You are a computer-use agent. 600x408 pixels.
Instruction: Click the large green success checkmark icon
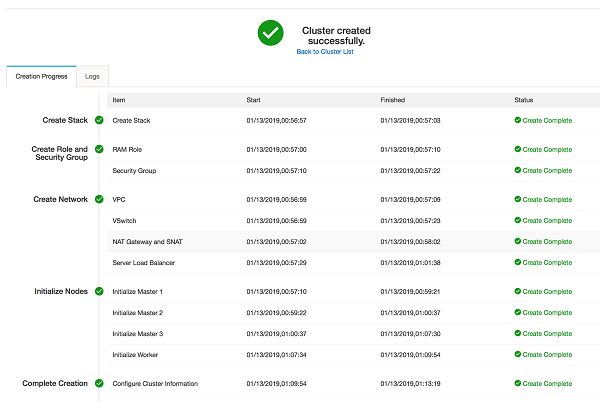(x=270, y=33)
